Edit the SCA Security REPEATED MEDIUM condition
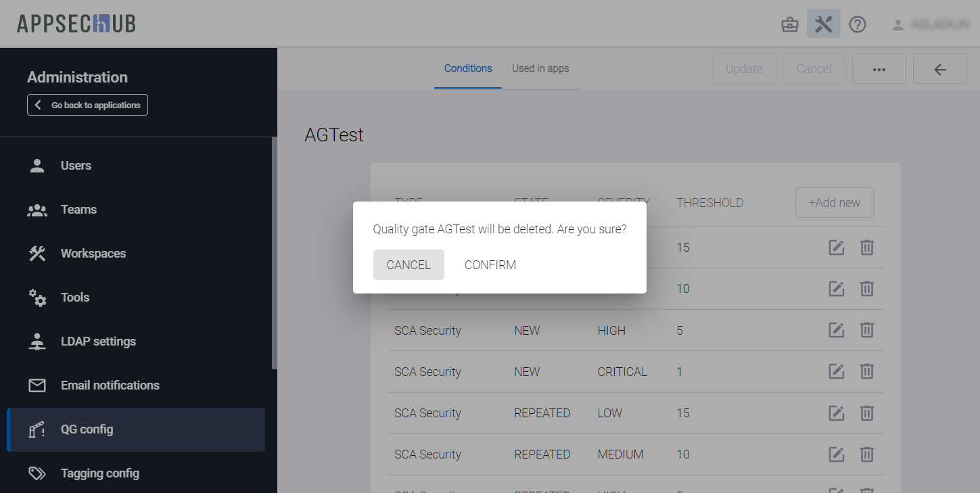The width and height of the screenshot is (980, 493). [837, 454]
